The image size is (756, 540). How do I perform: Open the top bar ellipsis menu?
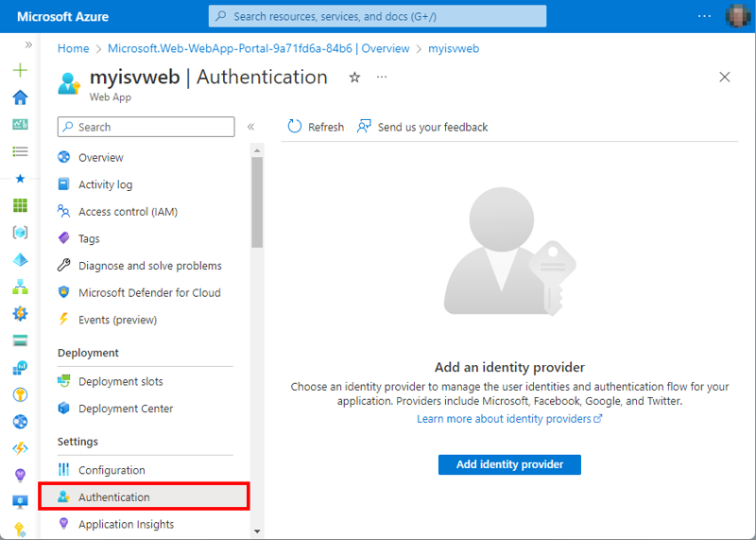pyautogui.click(x=704, y=16)
